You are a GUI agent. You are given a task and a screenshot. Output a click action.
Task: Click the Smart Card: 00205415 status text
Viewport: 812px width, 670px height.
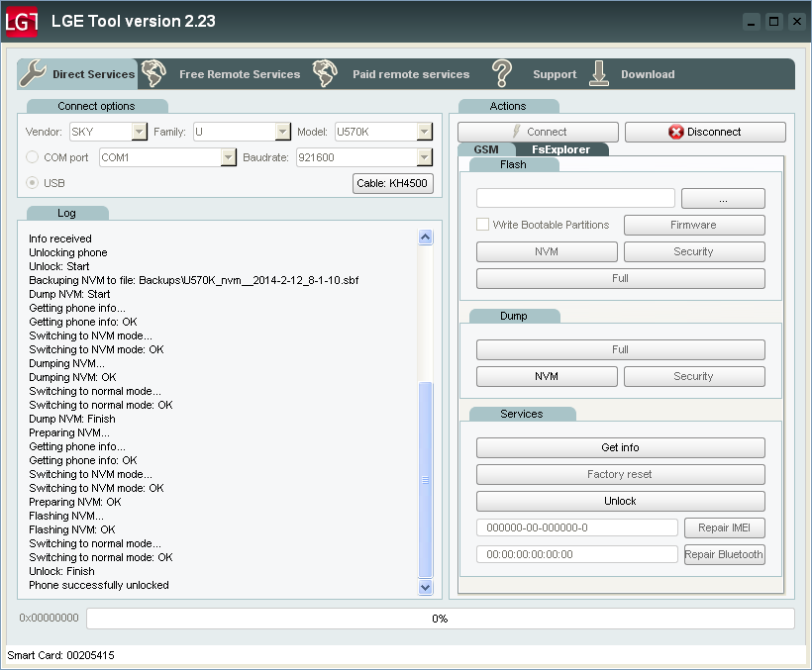[60, 655]
